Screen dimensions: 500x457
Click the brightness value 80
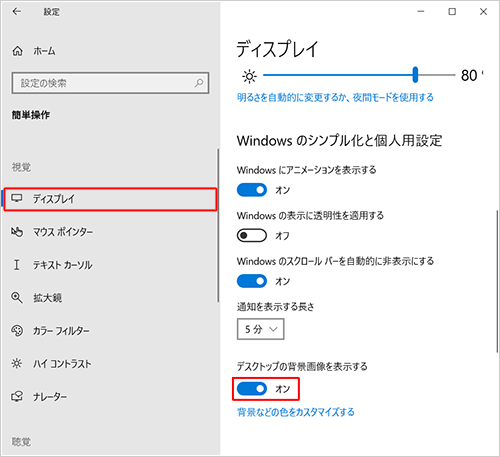(469, 75)
